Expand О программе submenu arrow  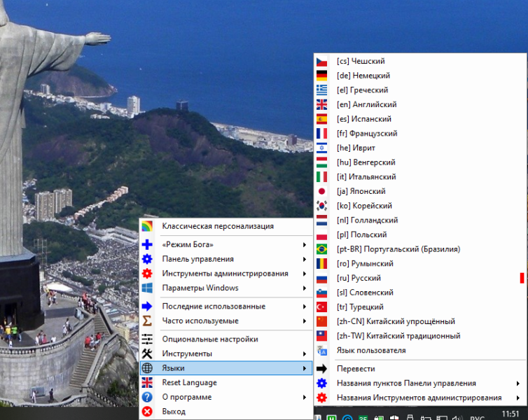305,397
